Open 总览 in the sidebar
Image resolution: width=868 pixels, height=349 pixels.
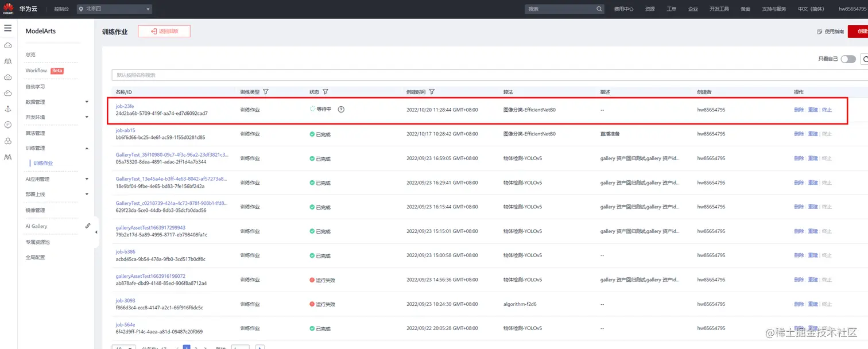coord(30,55)
